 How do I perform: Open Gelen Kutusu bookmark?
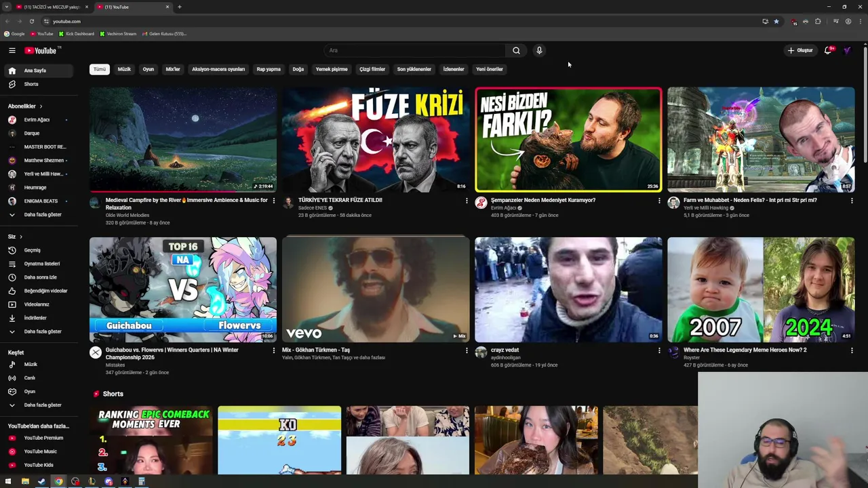click(x=164, y=34)
